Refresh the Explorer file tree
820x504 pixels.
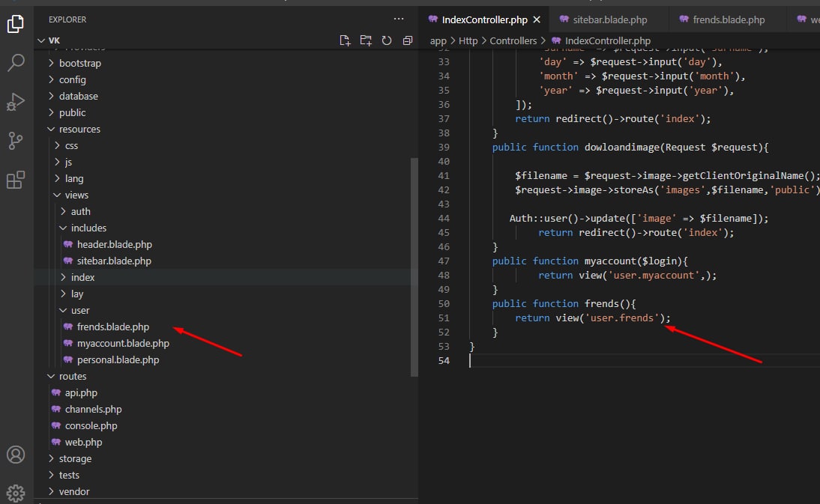(387, 40)
